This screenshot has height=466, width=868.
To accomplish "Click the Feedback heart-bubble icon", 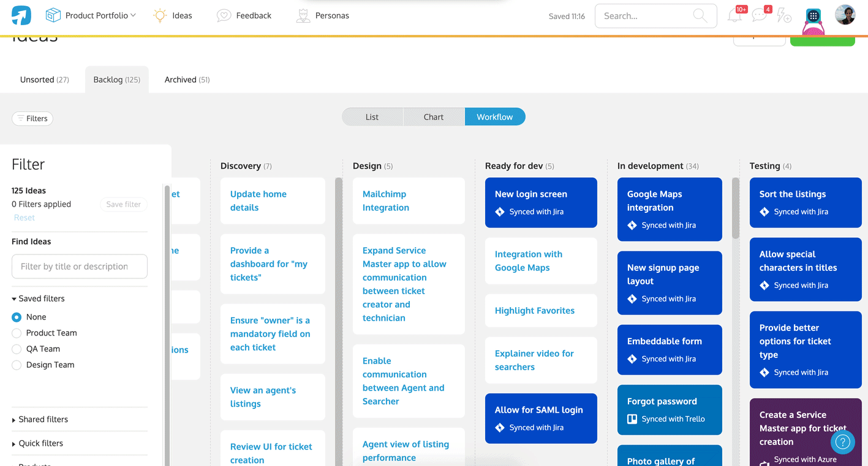I will (x=223, y=15).
